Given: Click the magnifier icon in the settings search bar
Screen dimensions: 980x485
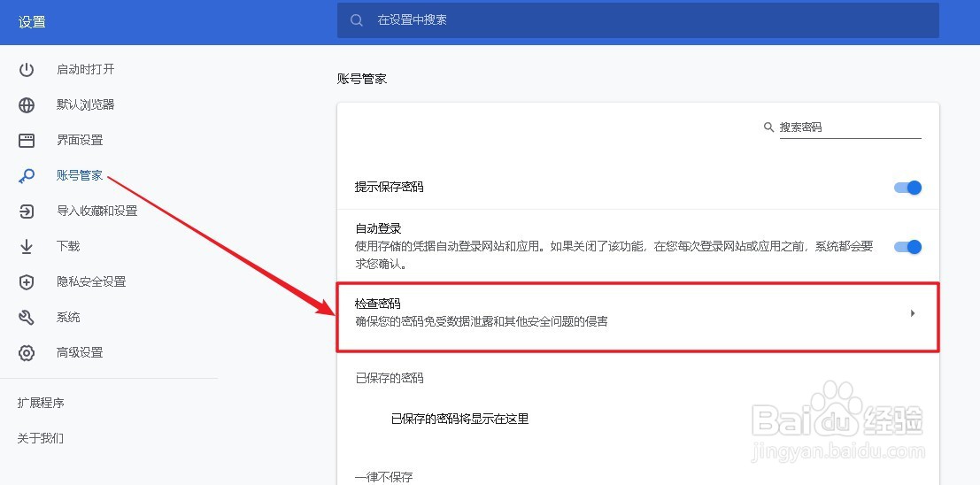Looking at the screenshot, I should coord(357,20).
